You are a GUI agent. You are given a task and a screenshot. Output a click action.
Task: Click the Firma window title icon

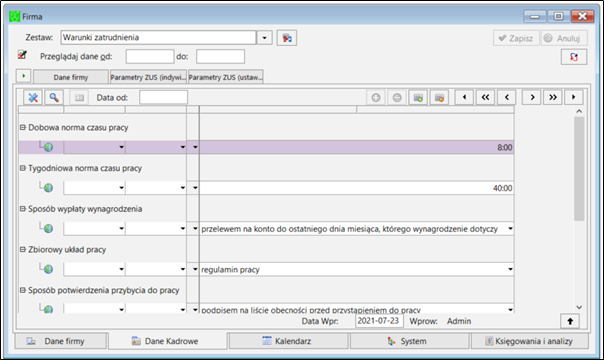click(x=15, y=17)
